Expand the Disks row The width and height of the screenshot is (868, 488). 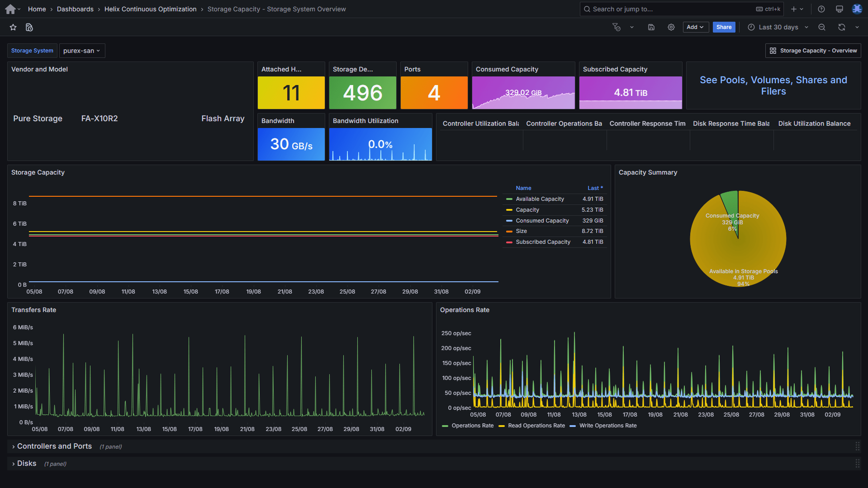point(27,464)
